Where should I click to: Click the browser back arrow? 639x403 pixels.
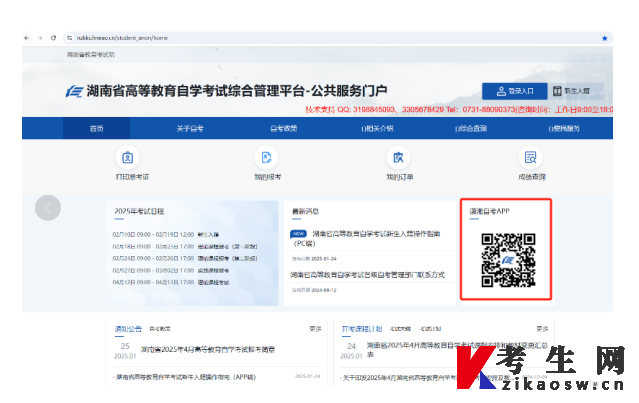point(27,38)
